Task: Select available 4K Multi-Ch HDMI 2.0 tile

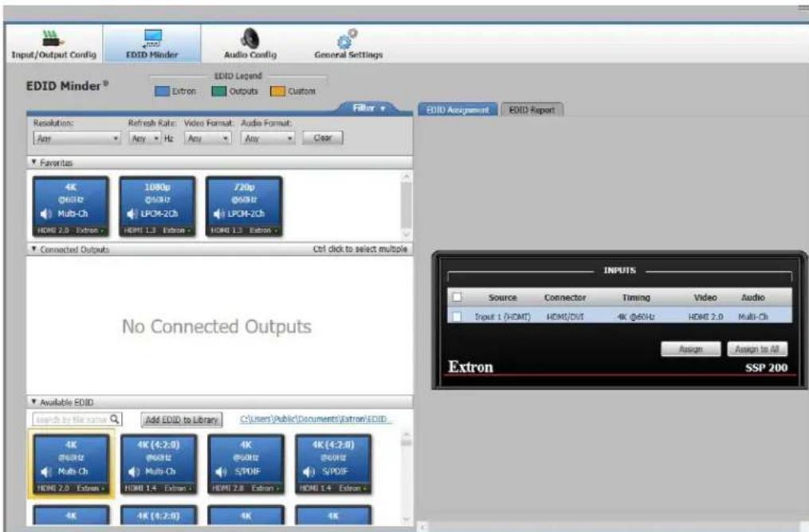Action: pyautogui.click(x=71, y=464)
